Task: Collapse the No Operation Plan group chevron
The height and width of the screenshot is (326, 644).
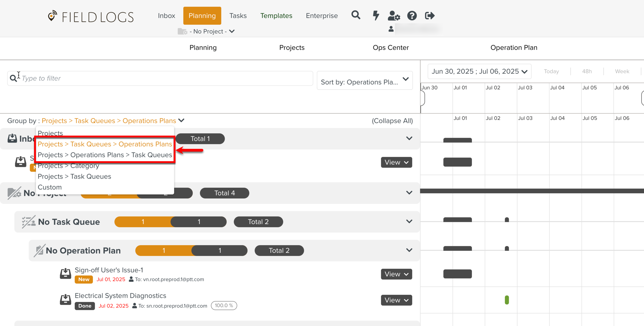Action: tap(409, 250)
